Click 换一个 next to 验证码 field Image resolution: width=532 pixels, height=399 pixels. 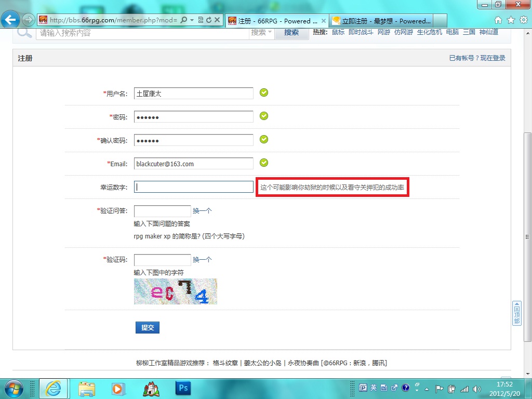tap(202, 260)
